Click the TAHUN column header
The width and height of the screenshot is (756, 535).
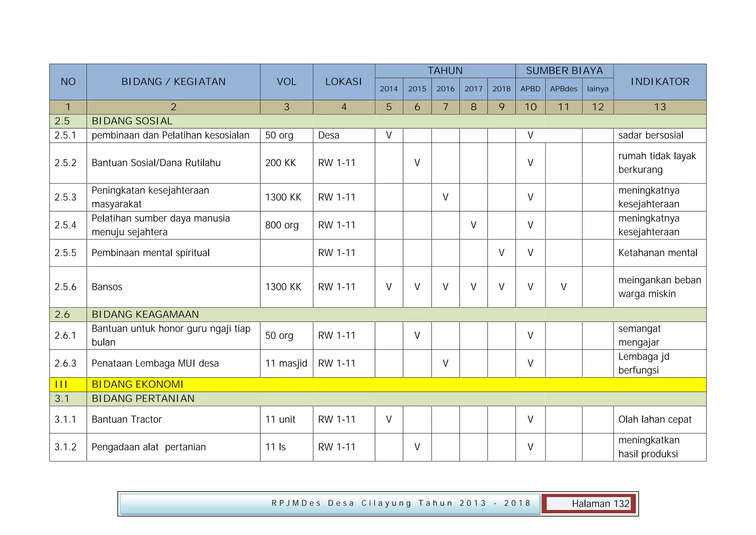coord(445,71)
